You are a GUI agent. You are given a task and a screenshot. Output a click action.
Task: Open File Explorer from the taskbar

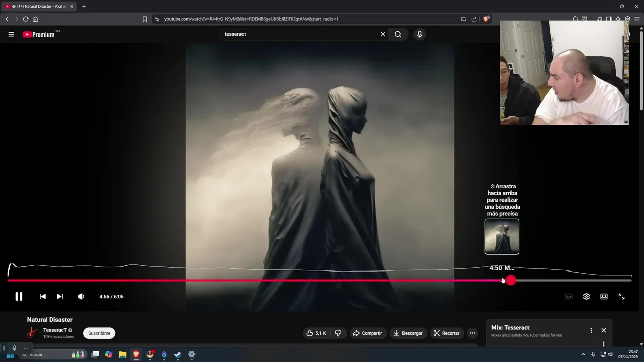(122, 355)
